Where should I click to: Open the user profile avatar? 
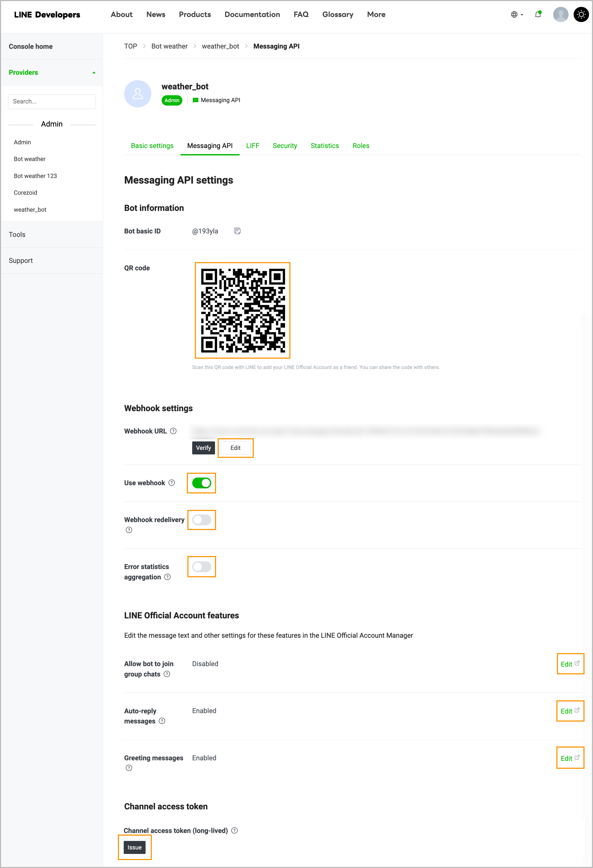pyautogui.click(x=561, y=15)
